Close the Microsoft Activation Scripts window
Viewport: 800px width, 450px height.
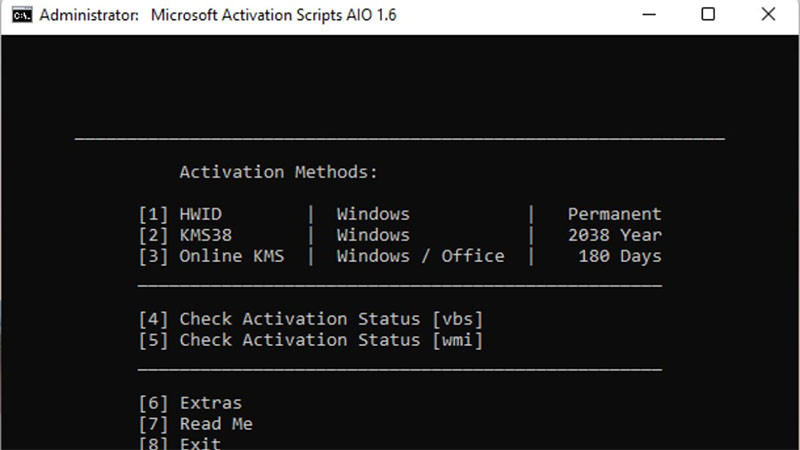[768, 14]
